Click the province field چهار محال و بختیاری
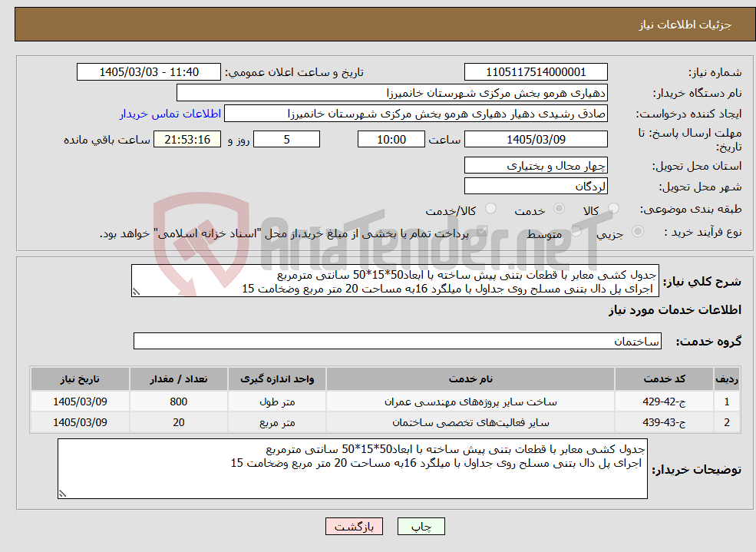 536,166
